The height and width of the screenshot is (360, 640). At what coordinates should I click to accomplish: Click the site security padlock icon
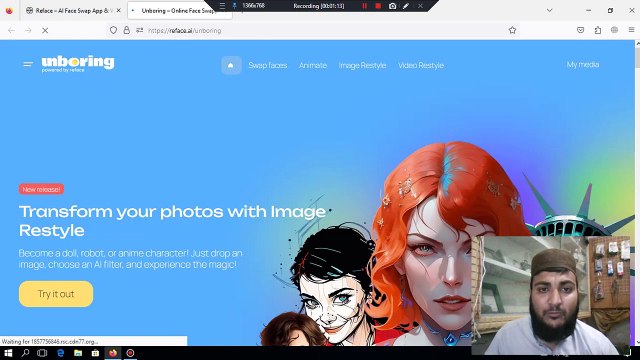[x=127, y=30]
